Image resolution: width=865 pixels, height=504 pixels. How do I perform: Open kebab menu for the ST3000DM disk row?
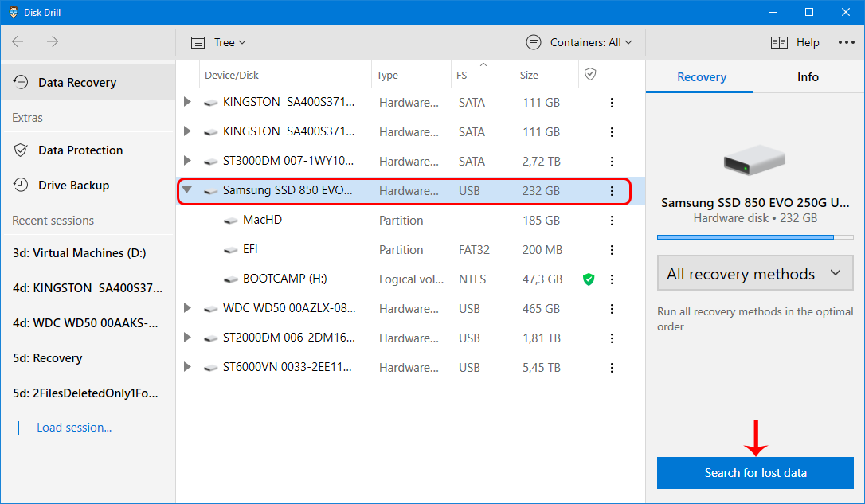(x=612, y=162)
